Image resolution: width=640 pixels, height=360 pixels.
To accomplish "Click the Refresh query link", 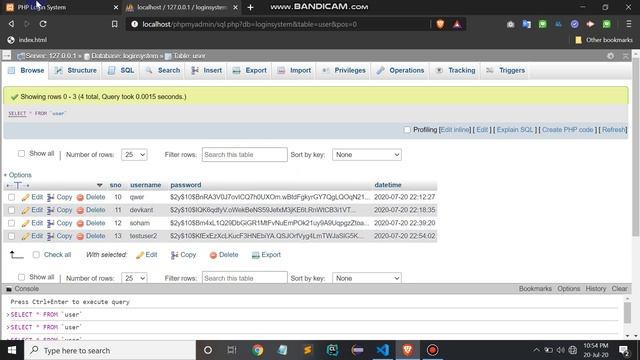I will coord(613,130).
